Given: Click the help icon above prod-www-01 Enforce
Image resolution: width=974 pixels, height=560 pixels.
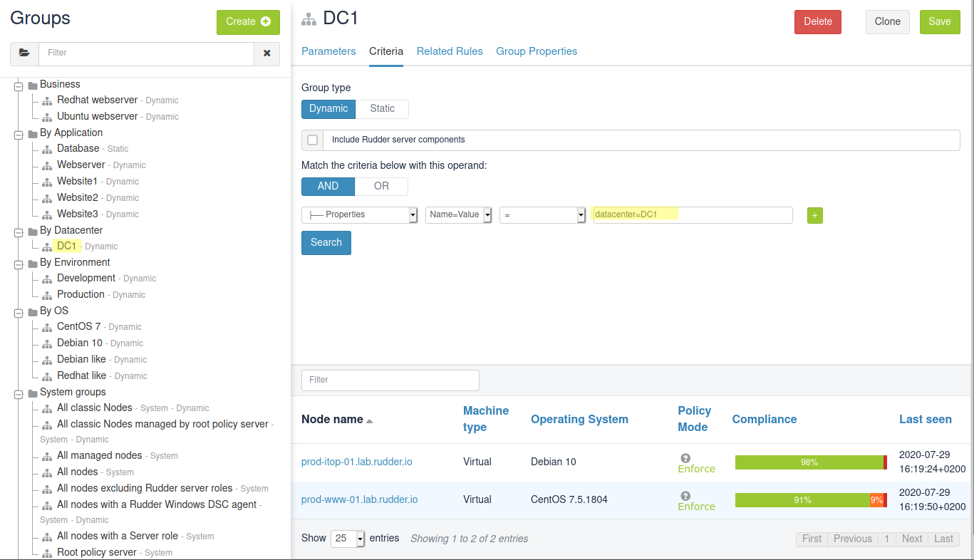Looking at the screenshot, I should click(x=685, y=496).
